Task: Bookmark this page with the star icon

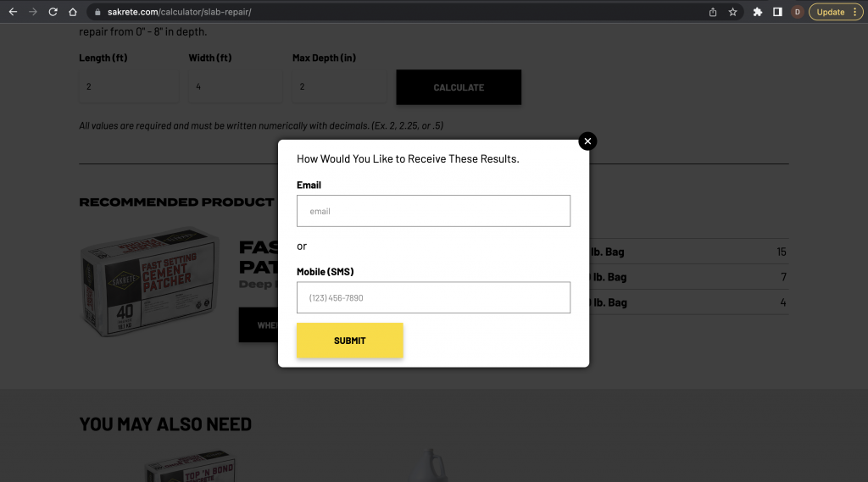Action: 733,12
